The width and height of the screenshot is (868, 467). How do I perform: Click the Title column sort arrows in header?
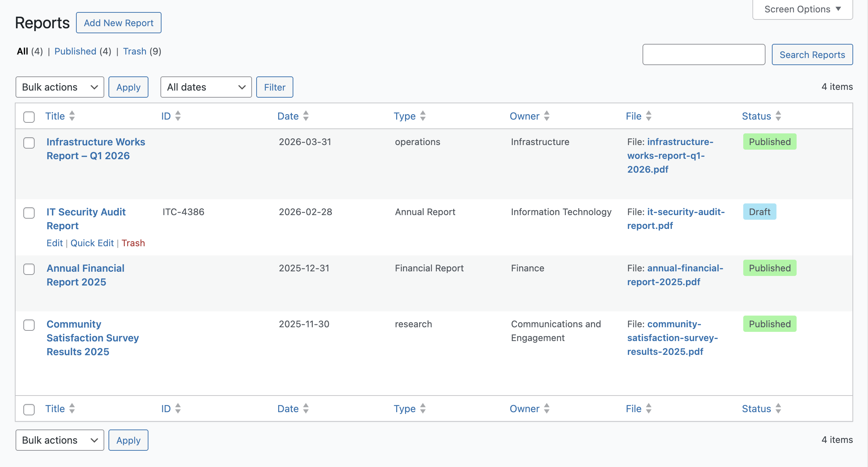click(72, 116)
